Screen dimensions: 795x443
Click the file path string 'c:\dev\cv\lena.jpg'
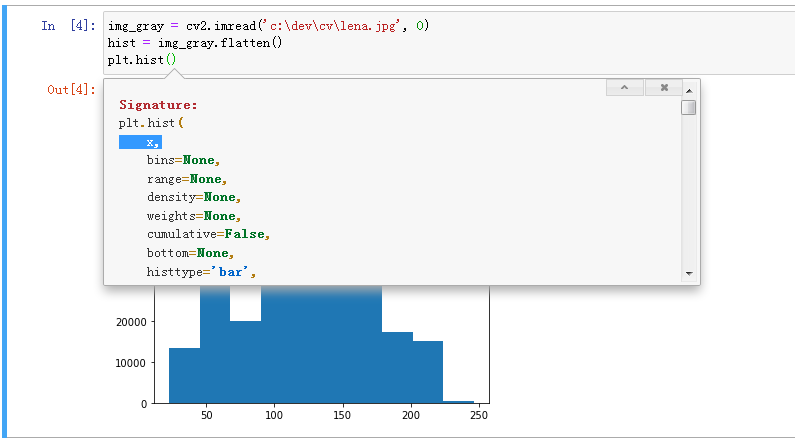(332, 26)
